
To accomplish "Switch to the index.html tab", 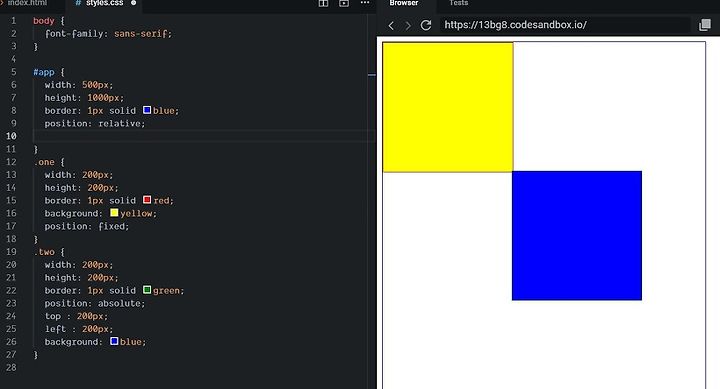I will coord(27,3).
